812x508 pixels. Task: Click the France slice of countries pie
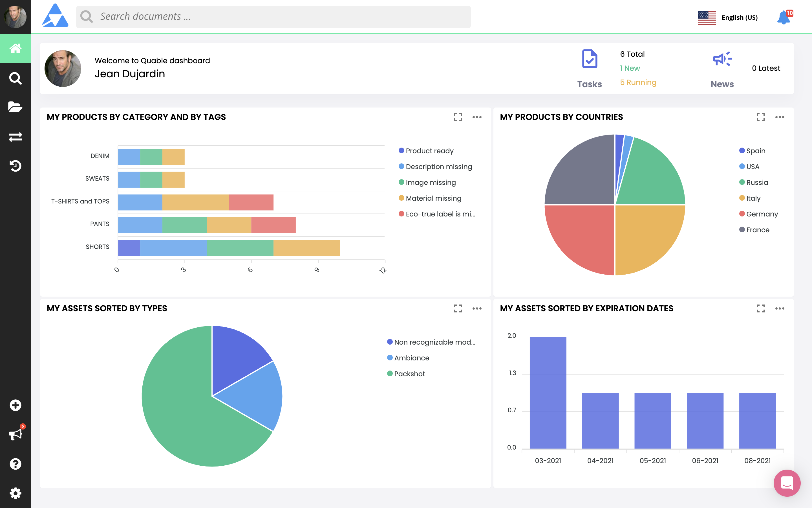coord(586,175)
